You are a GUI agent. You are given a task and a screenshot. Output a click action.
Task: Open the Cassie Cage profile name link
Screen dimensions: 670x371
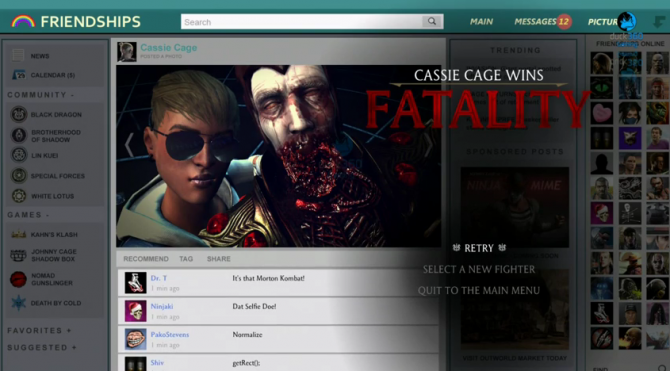click(169, 48)
